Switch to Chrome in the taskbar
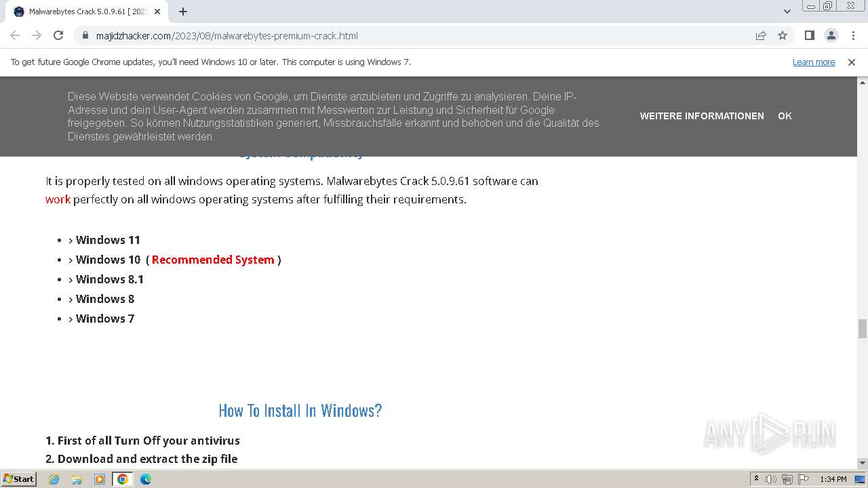 click(x=122, y=479)
